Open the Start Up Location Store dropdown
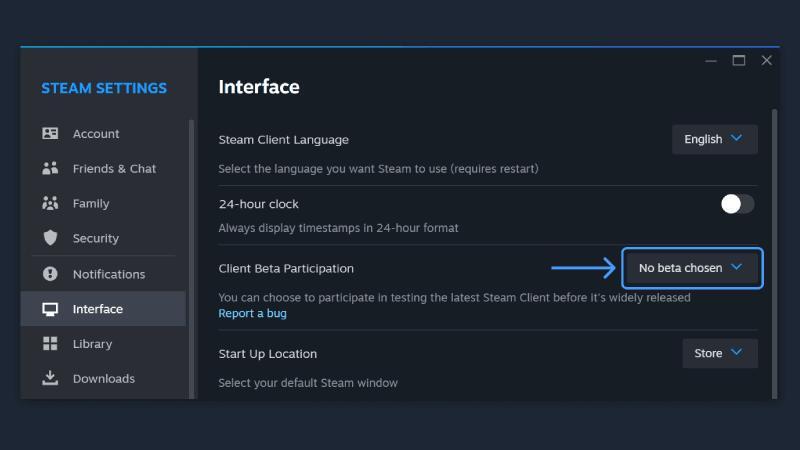 tap(720, 353)
